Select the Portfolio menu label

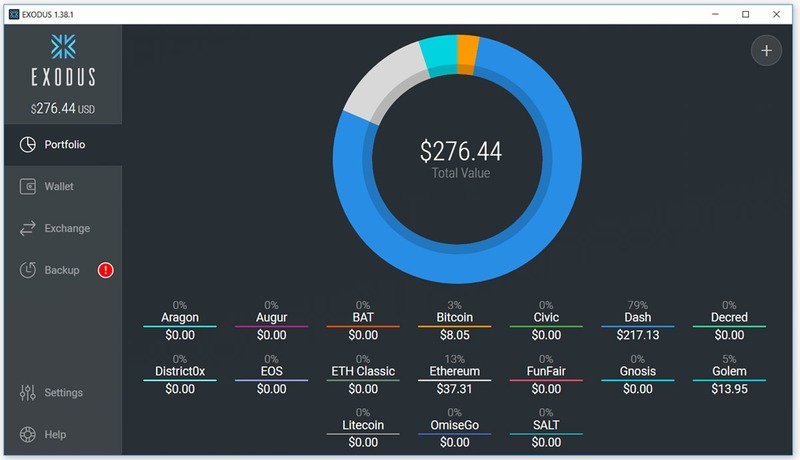(x=65, y=144)
